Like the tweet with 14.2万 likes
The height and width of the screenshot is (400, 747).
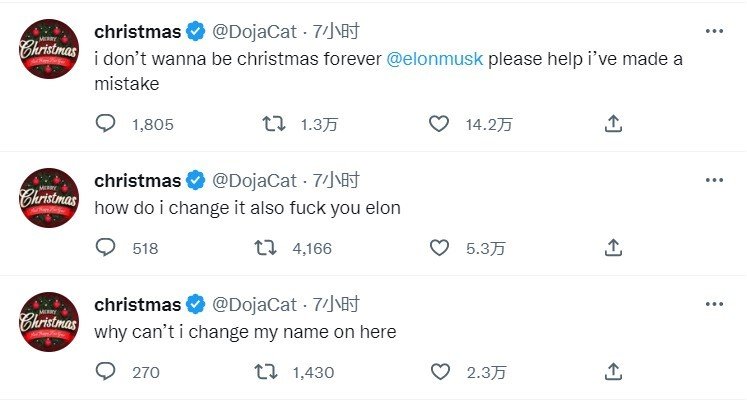coord(438,124)
